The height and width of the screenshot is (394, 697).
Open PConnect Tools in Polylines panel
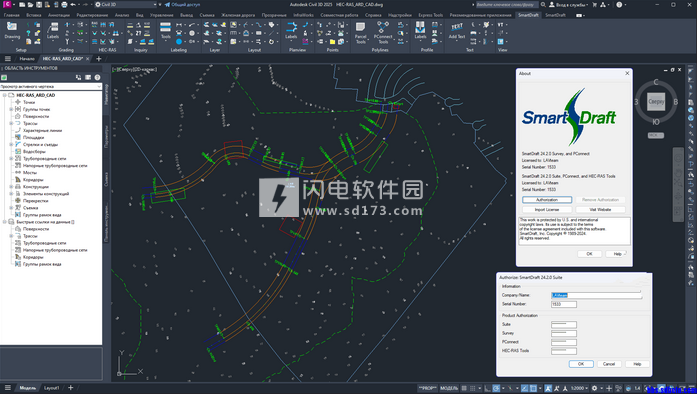[383, 32]
